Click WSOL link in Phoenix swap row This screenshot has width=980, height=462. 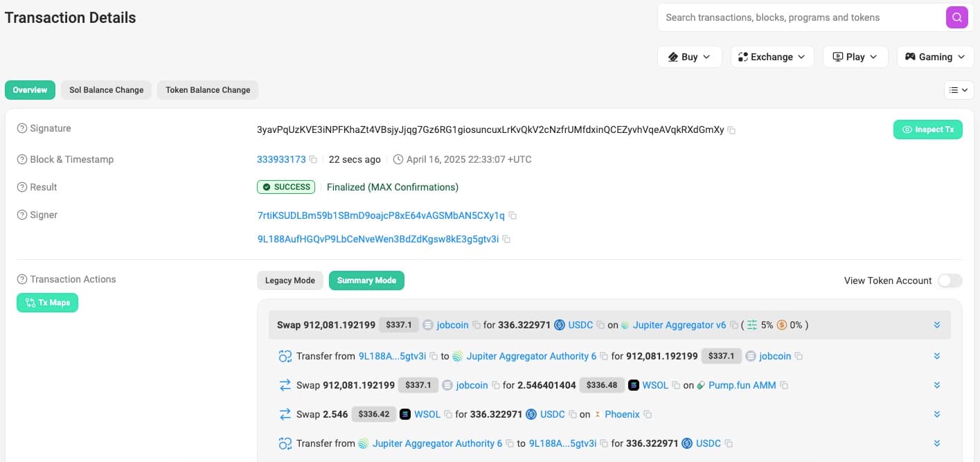[x=427, y=414]
